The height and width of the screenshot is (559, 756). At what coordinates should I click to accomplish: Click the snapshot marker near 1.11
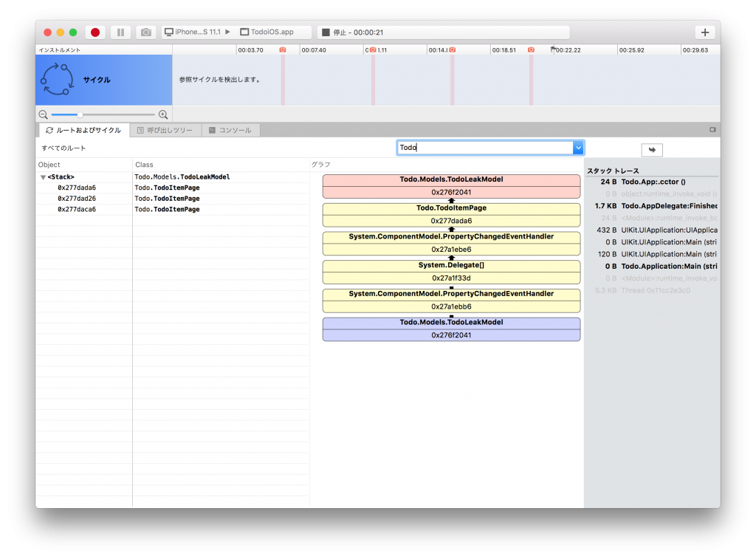coord(373,49)
